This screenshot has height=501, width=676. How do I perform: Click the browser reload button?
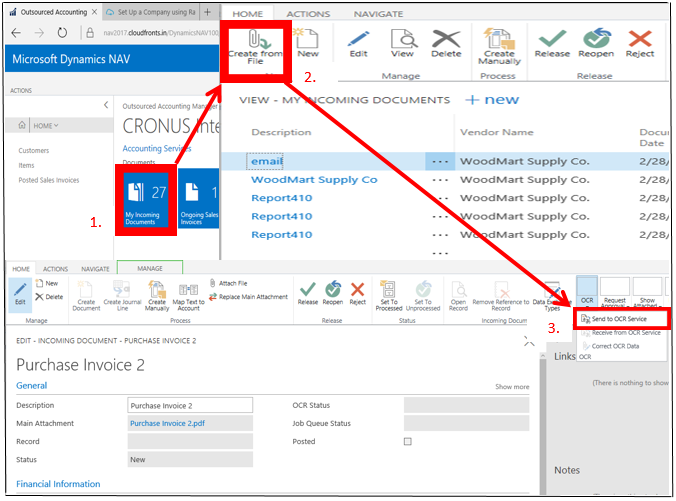62,33
